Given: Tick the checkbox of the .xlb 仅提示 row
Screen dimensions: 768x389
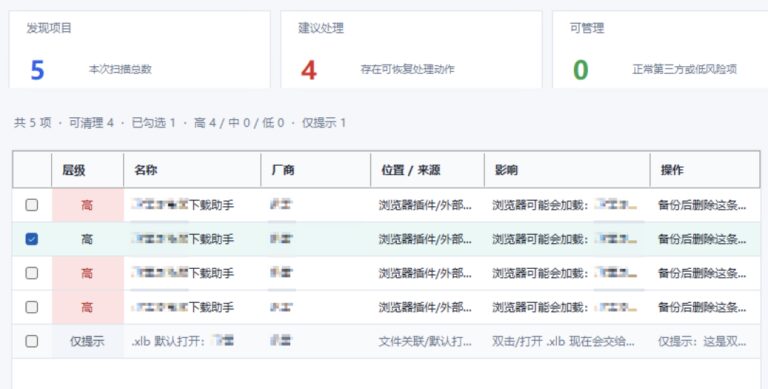Looking at the screenshot, I should pos(32,341).
